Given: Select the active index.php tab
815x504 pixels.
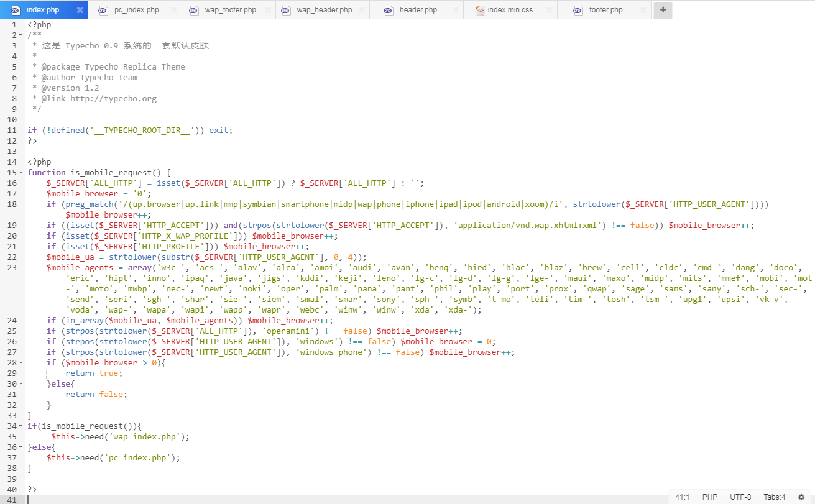Looking at the screenshot, I should click(42, 10).
